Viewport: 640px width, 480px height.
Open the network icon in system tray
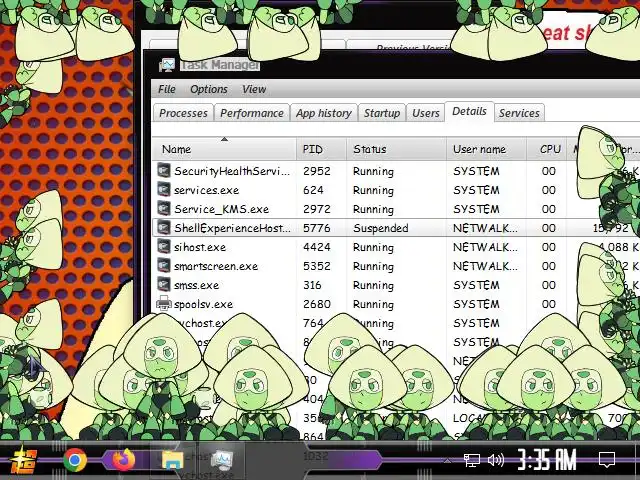click(x=471, y=460)
